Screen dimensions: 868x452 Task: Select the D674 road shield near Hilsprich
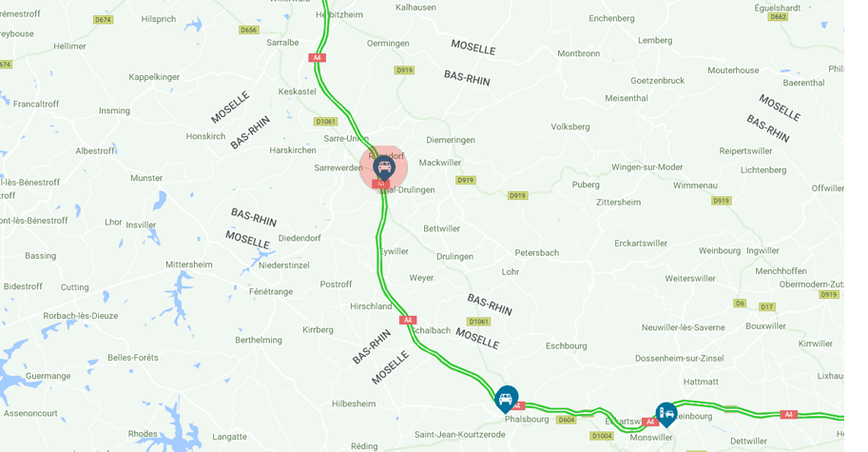[x=103, y=19]
